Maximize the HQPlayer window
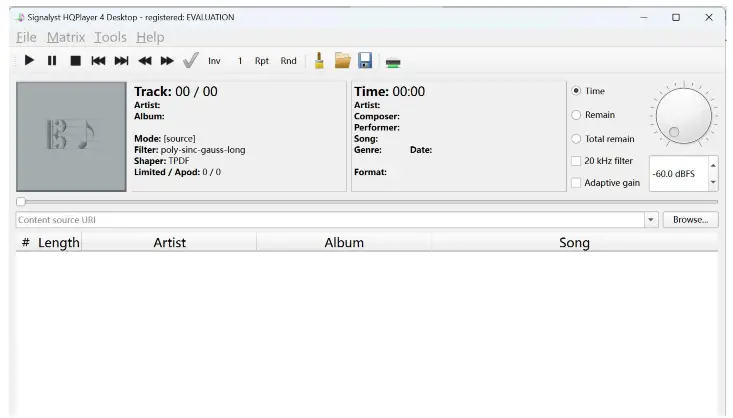Screen dimensions: 733x418 pyautogui.click(x=676, y=18)
